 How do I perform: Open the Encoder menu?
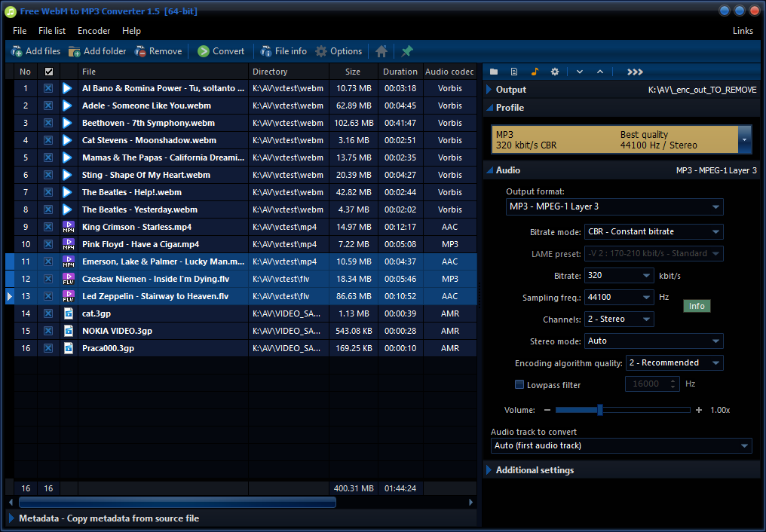point(93,31)
